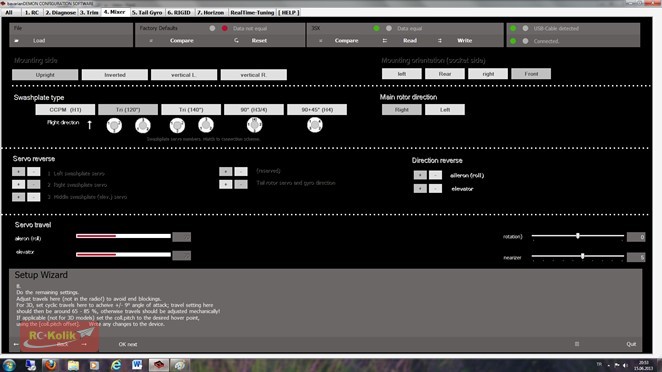The height and width of the screenshot is (372, 662).
Task: Launch Word from the taskbar
Action: point(137,365)
